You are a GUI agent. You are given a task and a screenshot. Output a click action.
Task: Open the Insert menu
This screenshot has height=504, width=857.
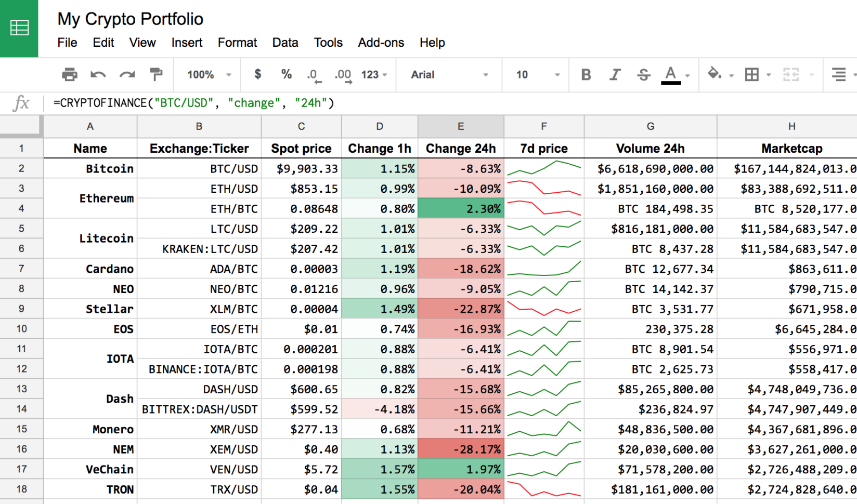point(187,43)
